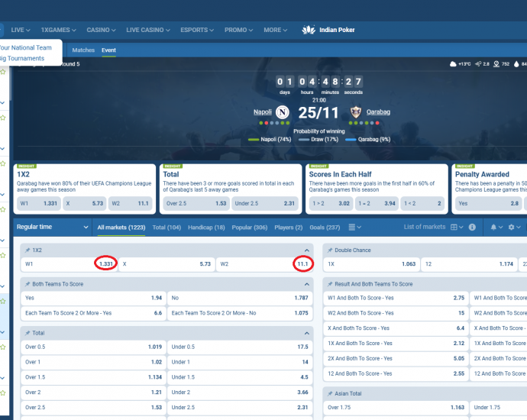Select the Event tab
Image resolution: width=527 pixels, height=420 pixels.
click(x=108, y=50)
